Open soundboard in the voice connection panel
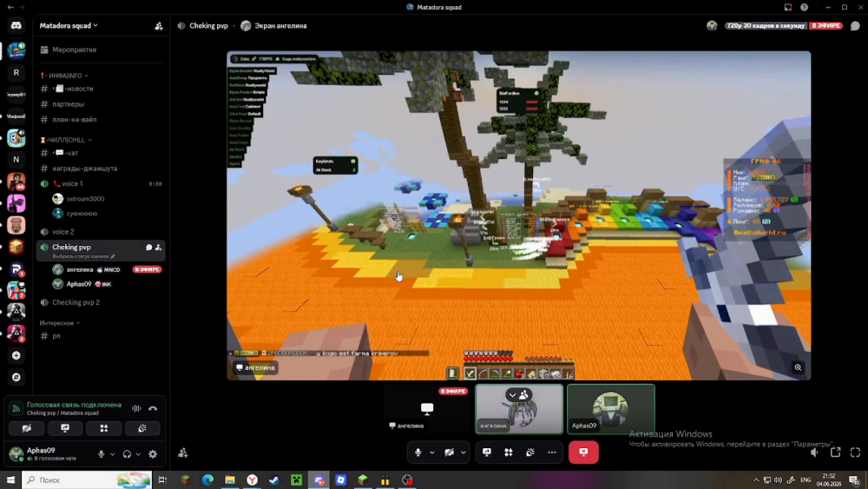Screen dimensions: 868x489 (x=142, y=428)
